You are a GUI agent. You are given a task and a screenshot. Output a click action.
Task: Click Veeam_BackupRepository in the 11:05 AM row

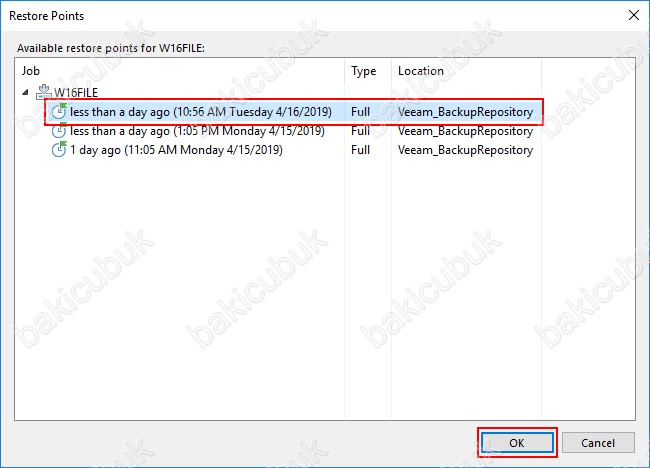coord(465,150)
